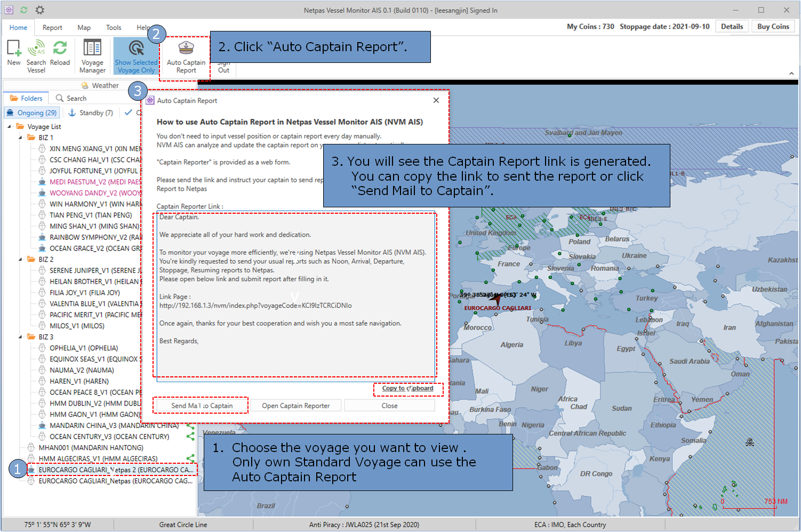
Task: Collapse the BIZ 1 folder
Action: (20, 138)
